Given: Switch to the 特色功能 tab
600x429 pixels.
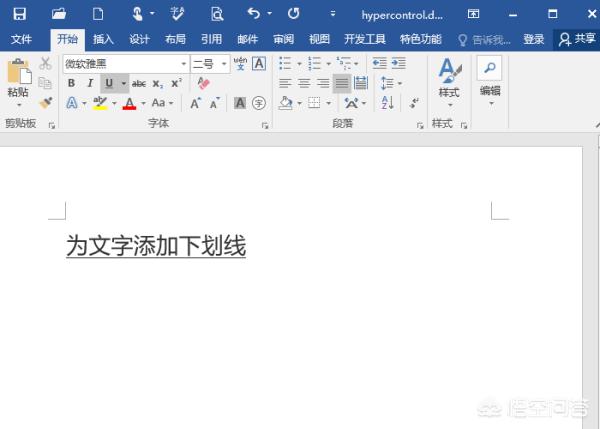Looking at the screenshot, I should pos(421,39).
